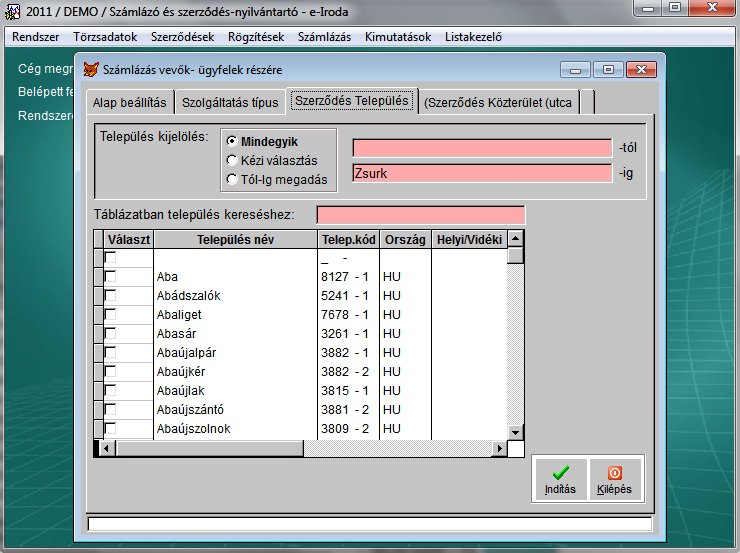Click the table's scroll up arrow

pyautogui.click(x=516, y=240)
